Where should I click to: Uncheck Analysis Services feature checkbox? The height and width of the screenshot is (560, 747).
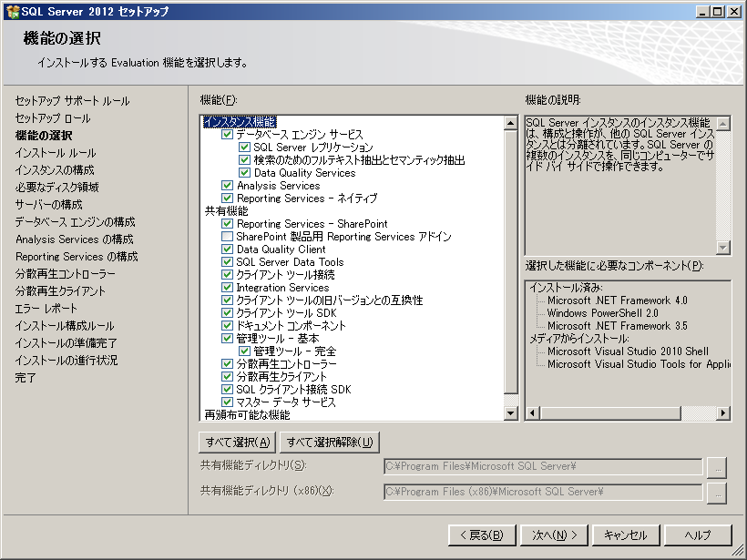(228, 186)
